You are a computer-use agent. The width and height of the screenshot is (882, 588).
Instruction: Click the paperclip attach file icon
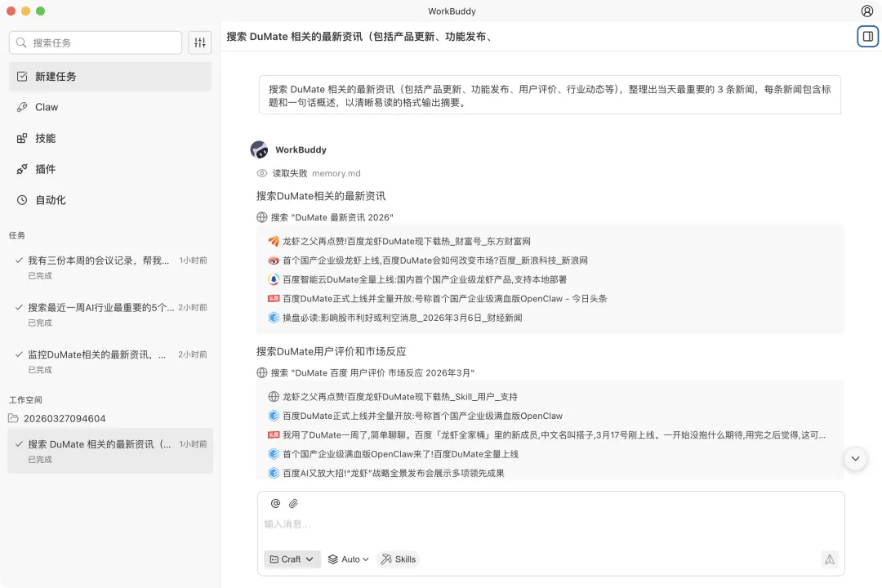click(293, 504)
